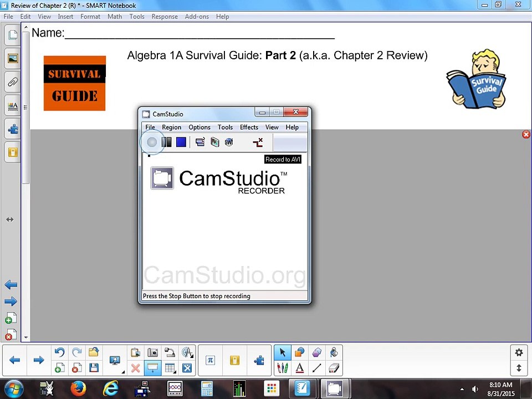Open SMART Notebook Format menu
This screenshot has width=532, height=399.
pos(90,17)
